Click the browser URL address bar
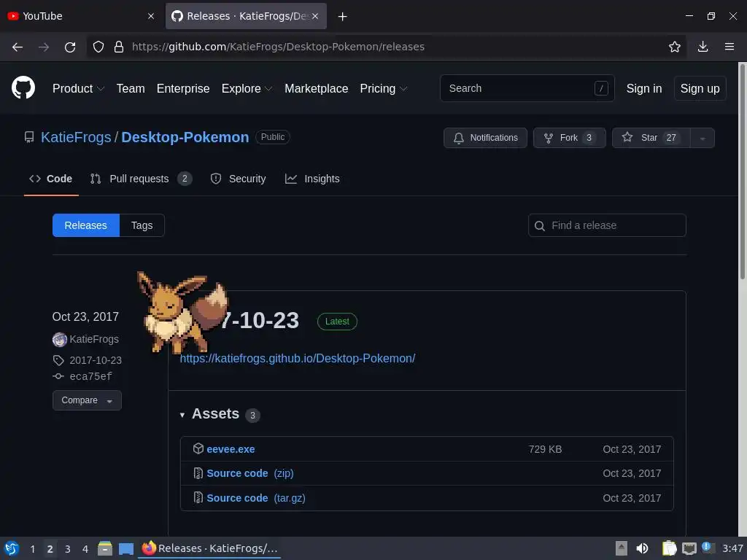747x560 pixels. (386, 47)
